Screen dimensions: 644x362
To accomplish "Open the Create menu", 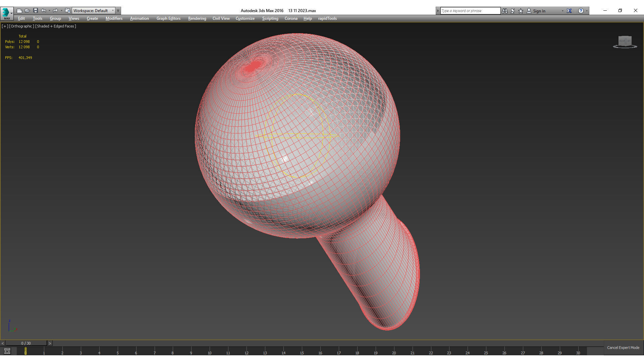I will coord(92,18).
